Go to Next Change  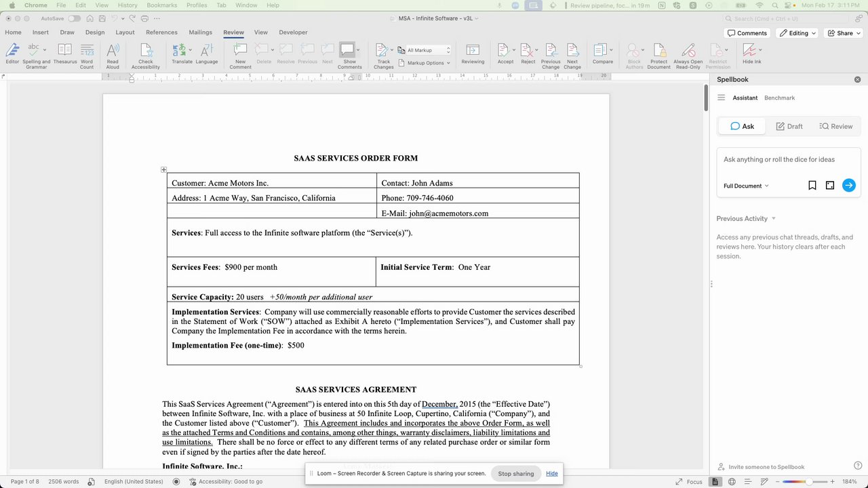[x=572, y=56]
